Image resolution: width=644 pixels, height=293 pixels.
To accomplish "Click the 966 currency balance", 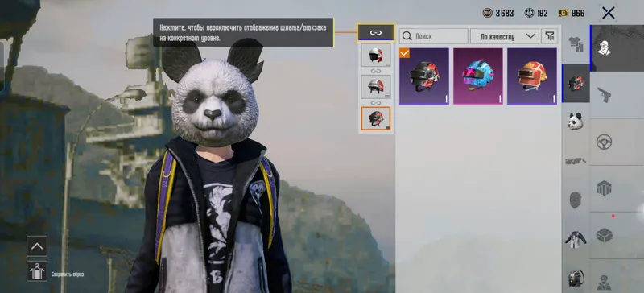I will [578, 13].
